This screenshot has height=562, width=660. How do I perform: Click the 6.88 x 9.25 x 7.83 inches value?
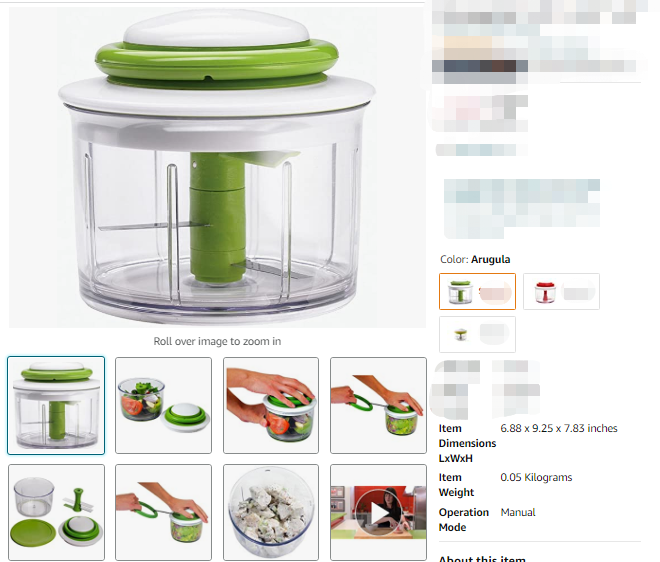point(559,428)
